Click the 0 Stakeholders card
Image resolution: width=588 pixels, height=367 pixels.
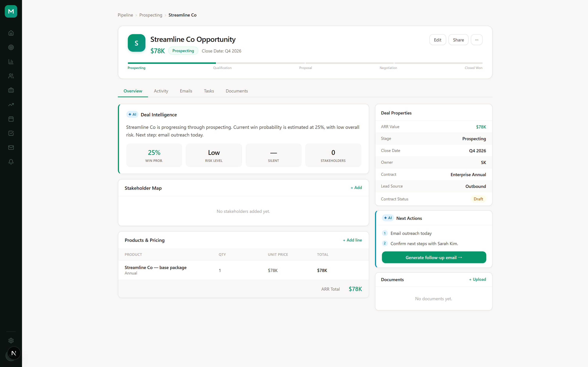[333, 155]
